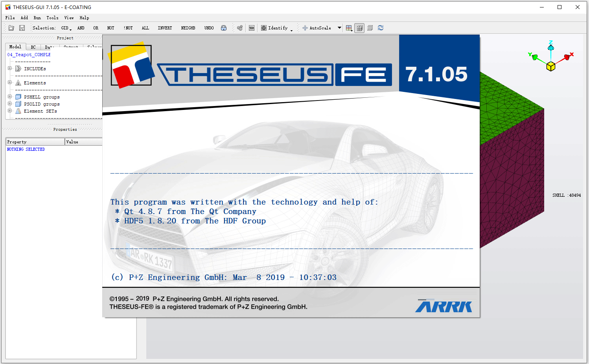Click the !NOT selection button
589x364 pixels.
[128, 28]
